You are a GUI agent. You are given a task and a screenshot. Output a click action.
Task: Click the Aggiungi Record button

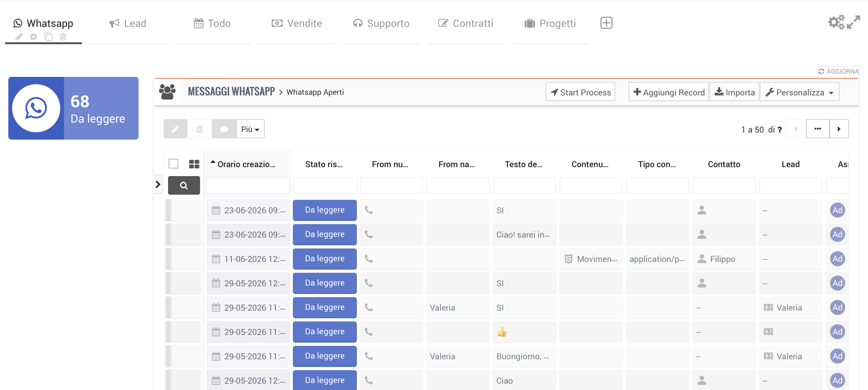pyautogui.click(x=669, y=92)
